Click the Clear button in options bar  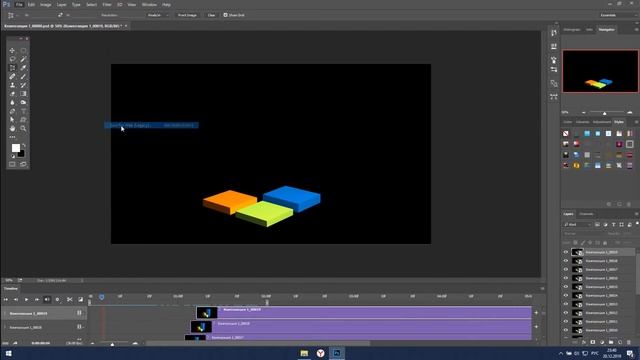pos(211,15)
